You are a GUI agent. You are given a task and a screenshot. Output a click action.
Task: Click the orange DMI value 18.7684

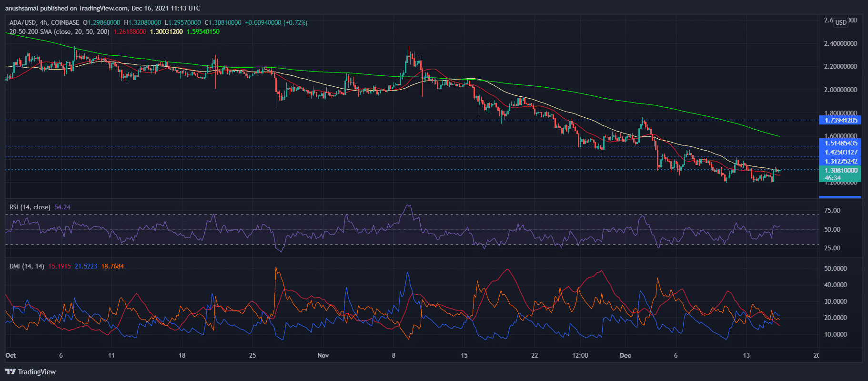(x=112, y=266)
